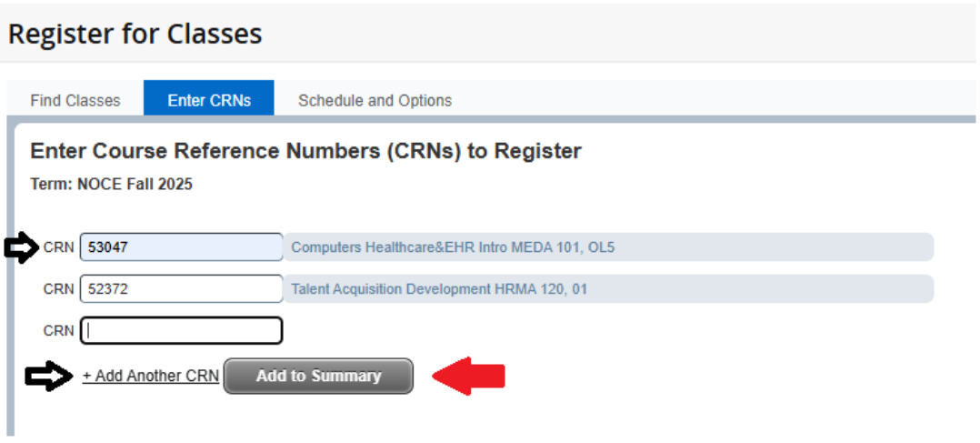980x443 pixels.
Task: Click the CRN label beside the 53047 field
Action: [x=58, y=247]
